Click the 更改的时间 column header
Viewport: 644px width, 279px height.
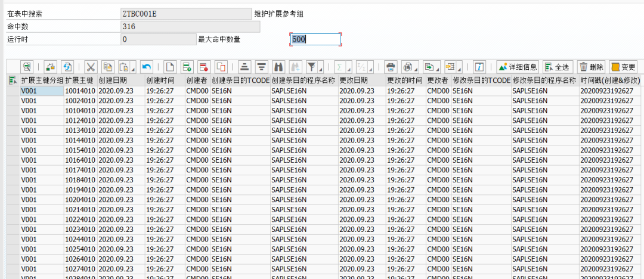pos(406,80)
